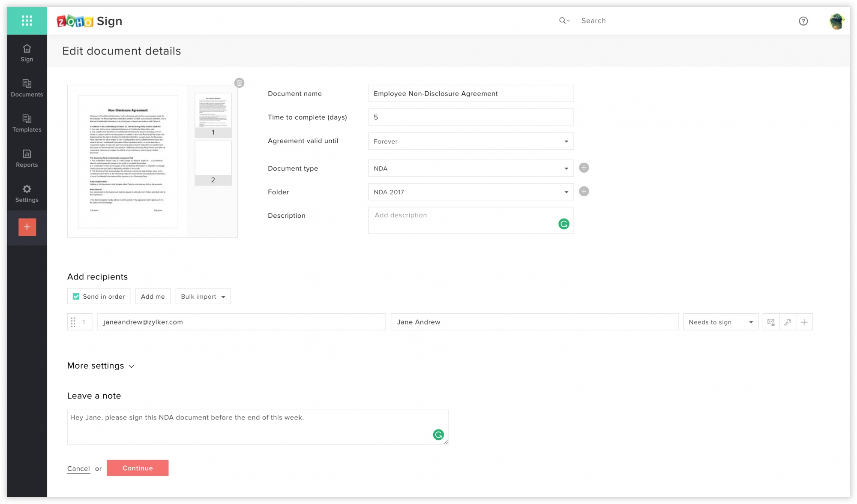Grab the recipient 1 drag handle

(73, 322)
